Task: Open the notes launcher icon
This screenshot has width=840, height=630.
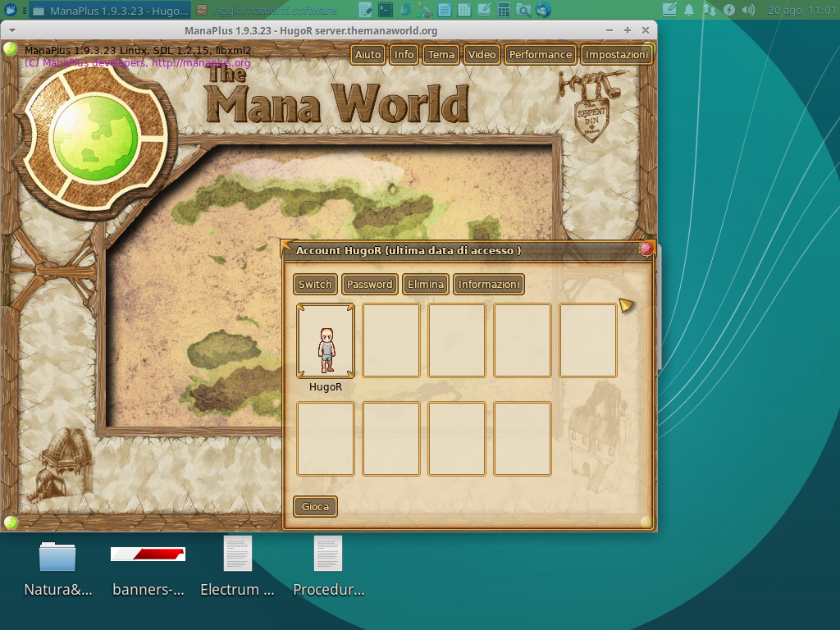Action: tap(484, 10)
